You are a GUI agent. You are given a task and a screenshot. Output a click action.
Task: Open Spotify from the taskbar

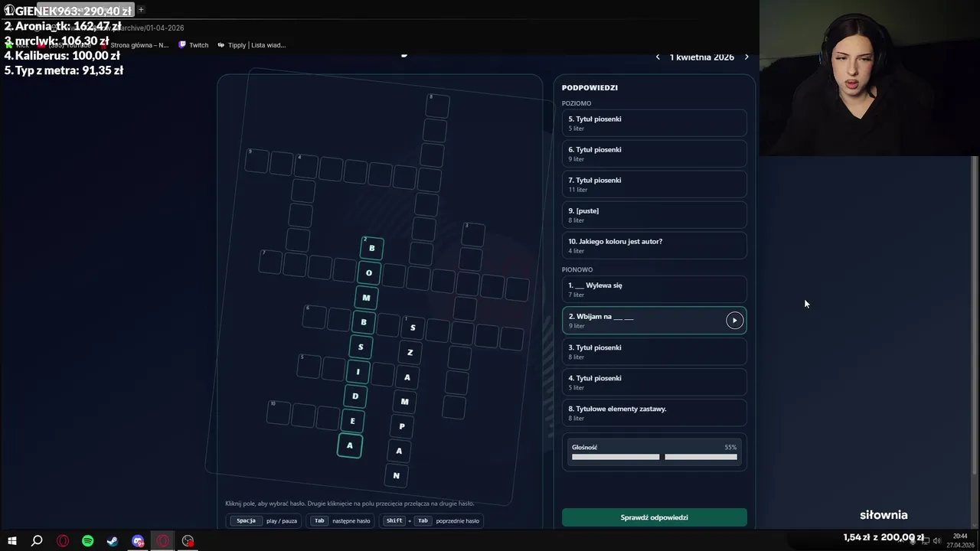(87, 541)
